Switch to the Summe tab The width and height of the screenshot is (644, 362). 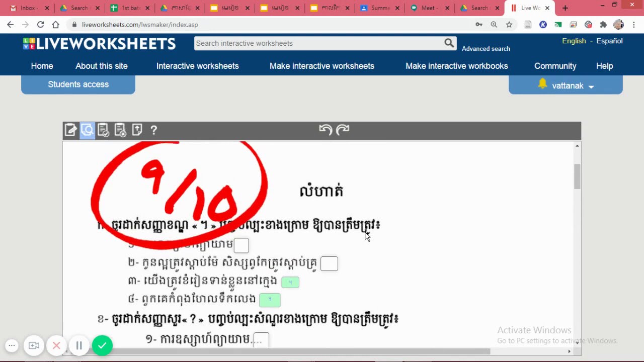(379, 8)
